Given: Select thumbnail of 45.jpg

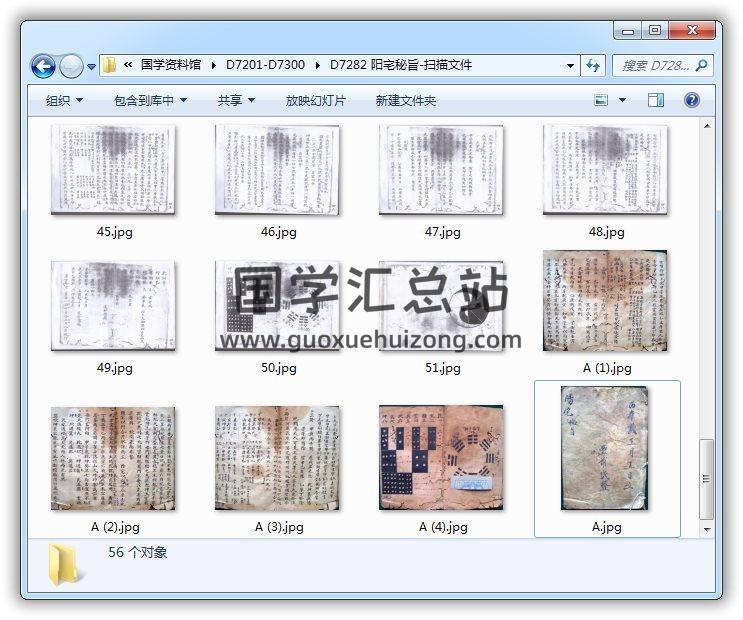Looking at the screenshot, I should (113, 170).
